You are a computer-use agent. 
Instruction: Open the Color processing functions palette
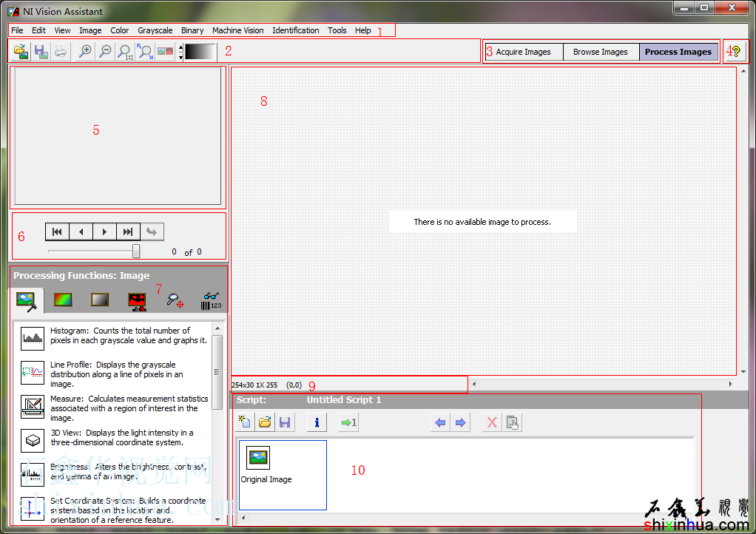tap(64, 300)
